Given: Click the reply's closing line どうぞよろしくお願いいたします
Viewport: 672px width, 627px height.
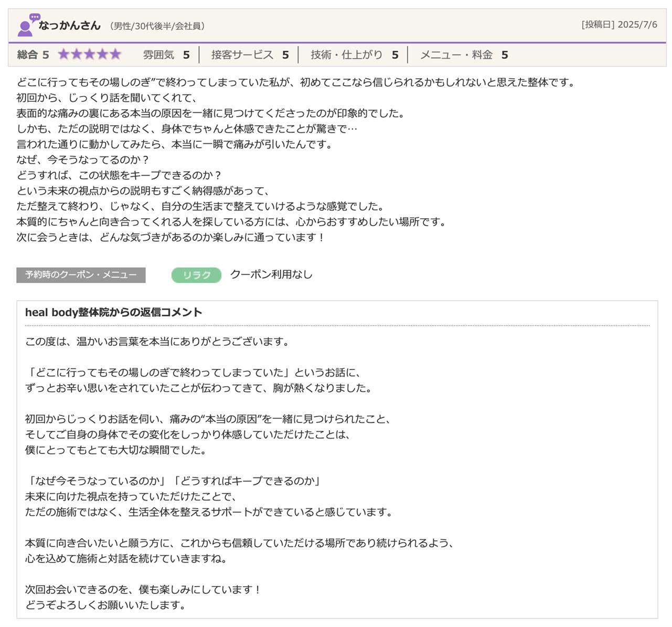Looking at the screenshot, I should pyautogui.click(x=105, y=605).
